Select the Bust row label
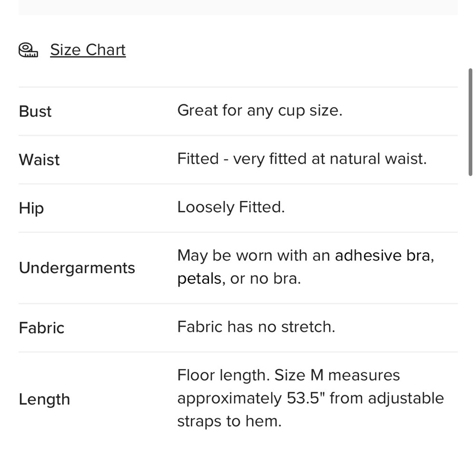The image size is (476, 476). click(35, 111)
